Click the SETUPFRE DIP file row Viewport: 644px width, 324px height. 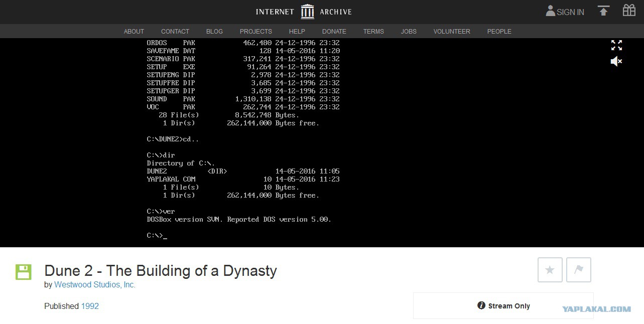point(243,83)
